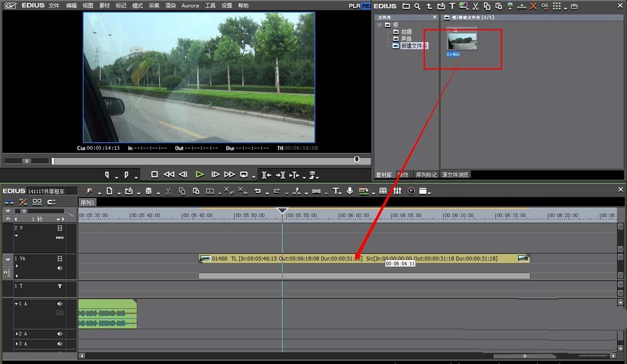
Task: Toggle audio mute on 1 VA track
Action: 60,268
